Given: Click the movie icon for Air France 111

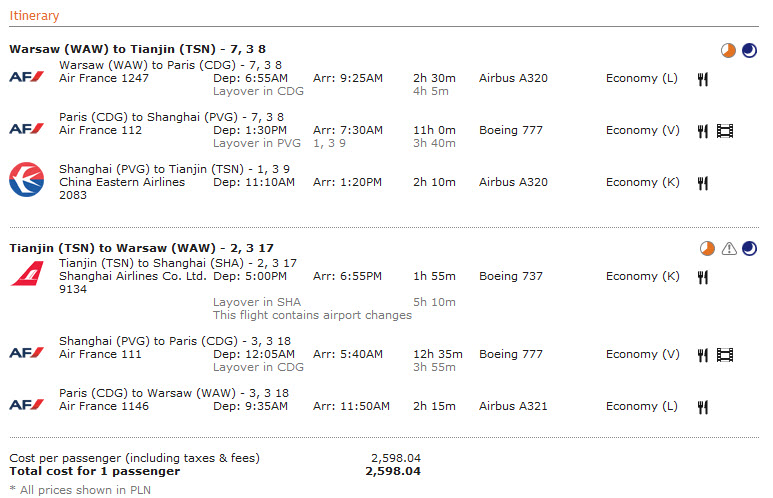Looking at the screenshot, I should pos(725,355).
